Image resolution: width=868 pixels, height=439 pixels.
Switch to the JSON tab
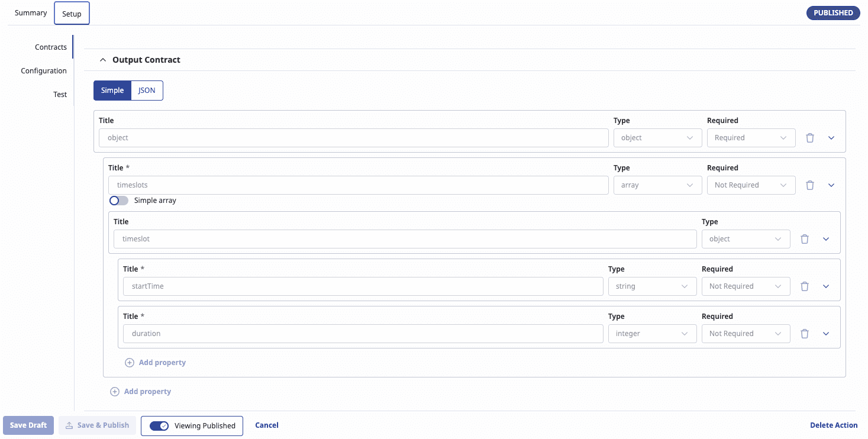tap(146, 90)
